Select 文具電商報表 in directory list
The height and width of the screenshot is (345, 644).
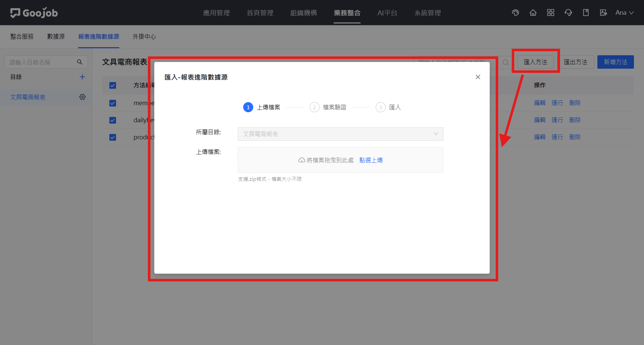tap(28, 97)
